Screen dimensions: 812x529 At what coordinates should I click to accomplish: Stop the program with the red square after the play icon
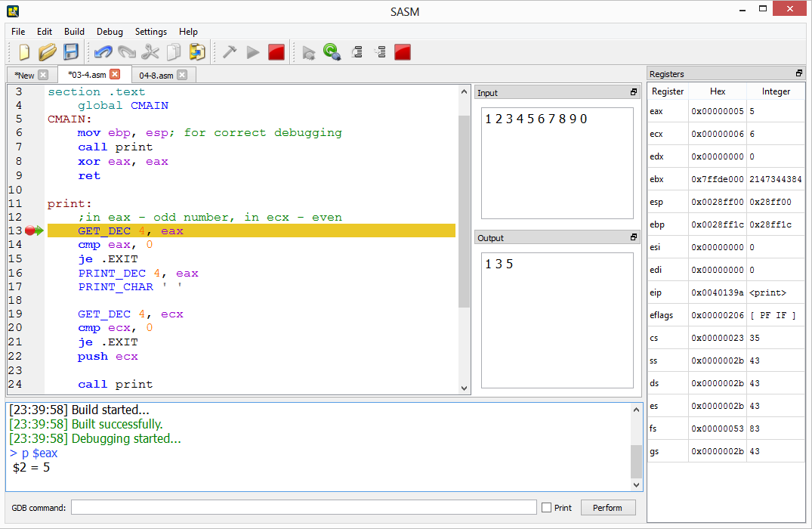point(276,52)
